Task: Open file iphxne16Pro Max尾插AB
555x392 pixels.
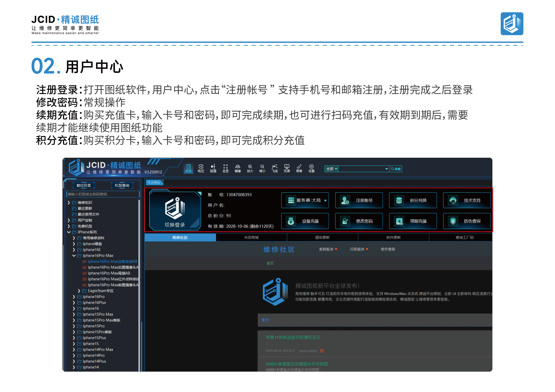Action: 106,273
